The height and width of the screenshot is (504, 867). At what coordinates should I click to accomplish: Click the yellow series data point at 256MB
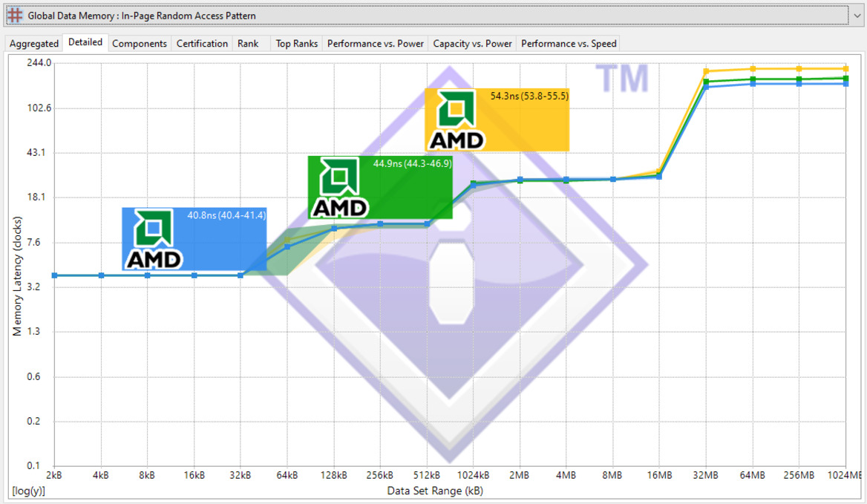pos(799,68)
